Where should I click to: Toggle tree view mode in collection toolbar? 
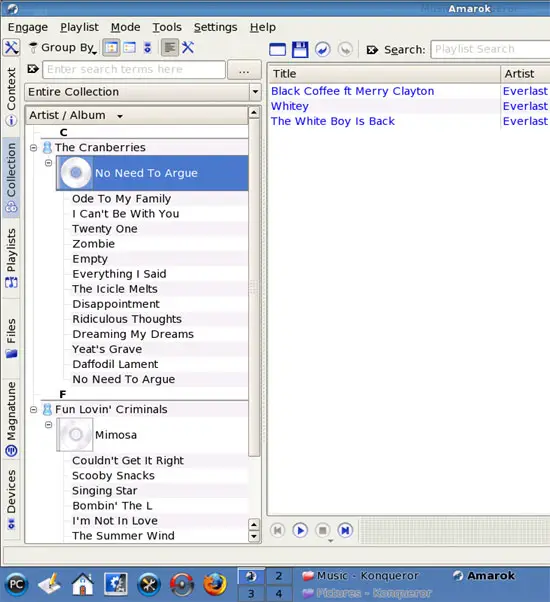[x=111, y=48]
